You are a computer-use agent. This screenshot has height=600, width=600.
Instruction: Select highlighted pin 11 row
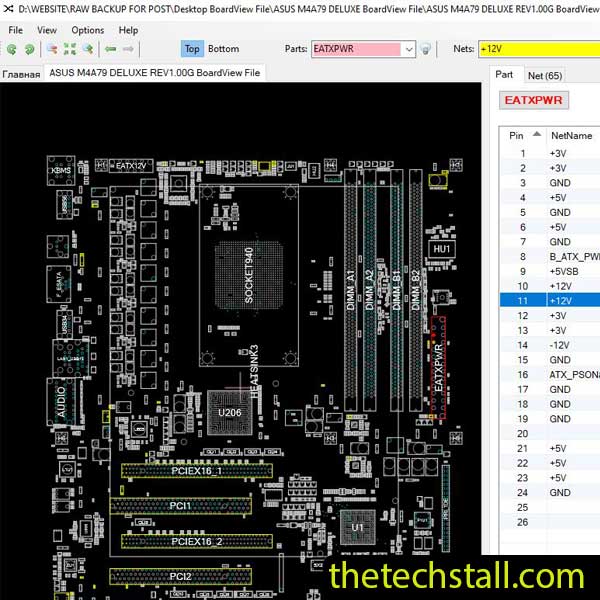click(x=550, y=301)
